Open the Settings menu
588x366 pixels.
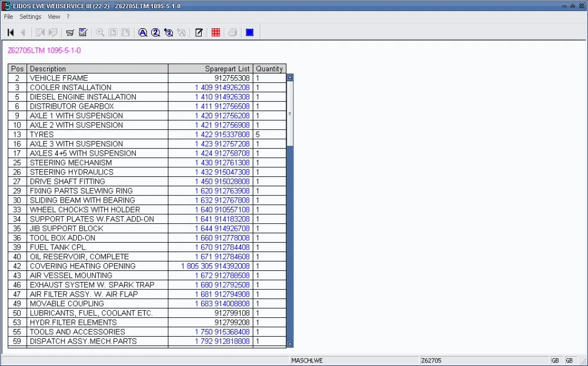[31, 16]
